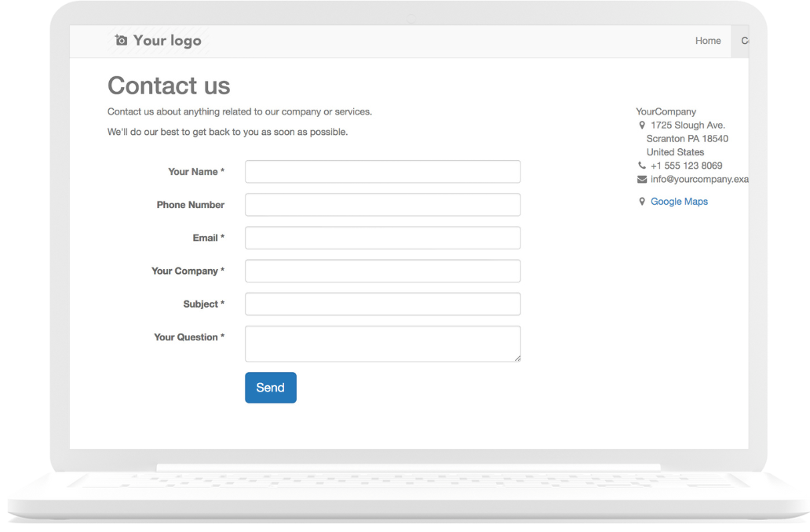Click into the Your Name field
The height and width of the screenshot is (532, 810).
pyautogui.click(x=382, y=171)
